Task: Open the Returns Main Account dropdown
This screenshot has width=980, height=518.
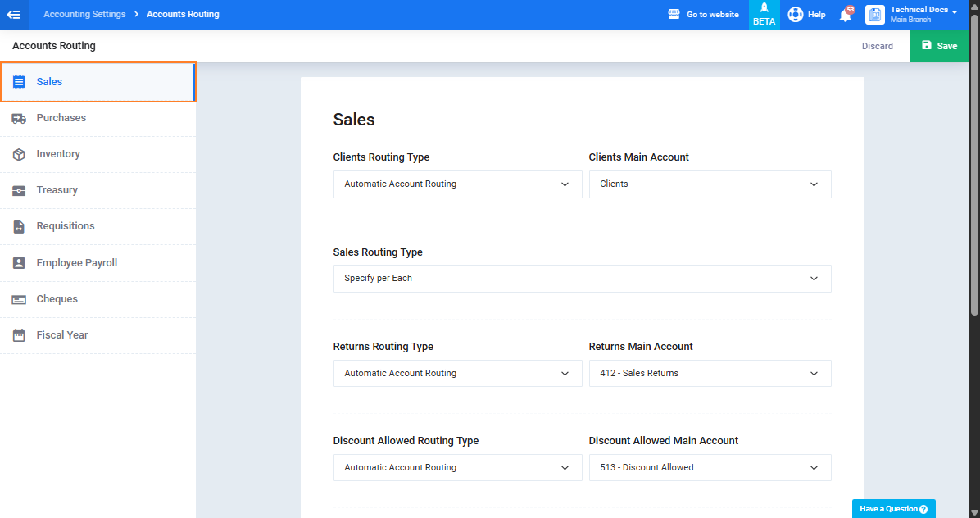Action: click(x=710, y=374)
